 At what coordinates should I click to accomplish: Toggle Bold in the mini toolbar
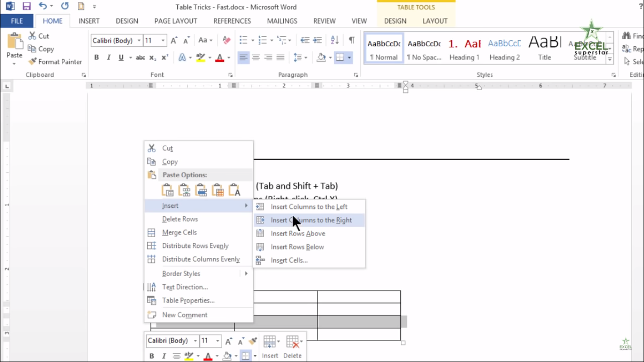151,356
